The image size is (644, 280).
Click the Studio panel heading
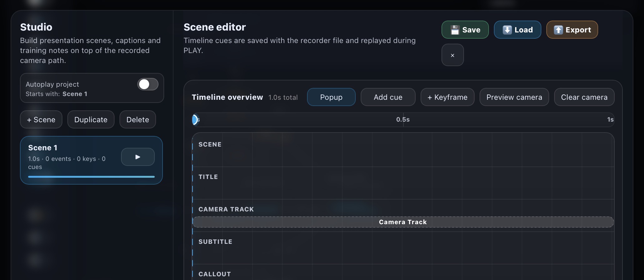point(36,27)
